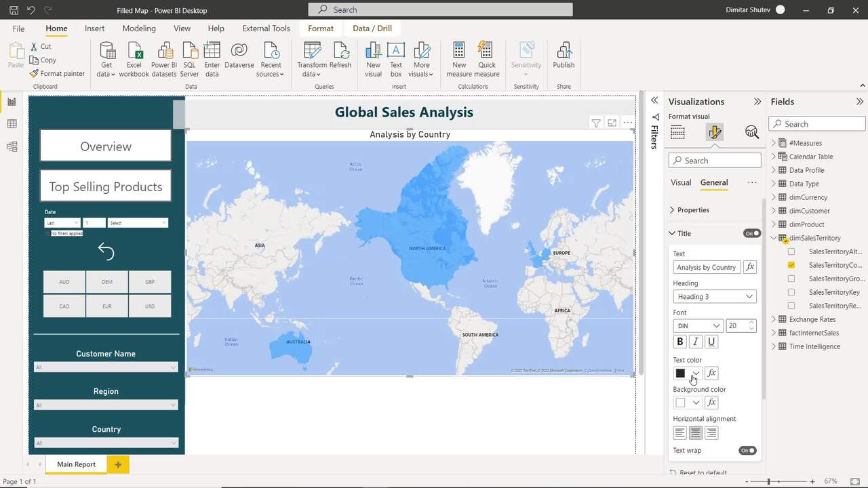The image size is (868, 488).
Task: Collapse the Visualizations pane with double arrows
Action: (757, 102)
